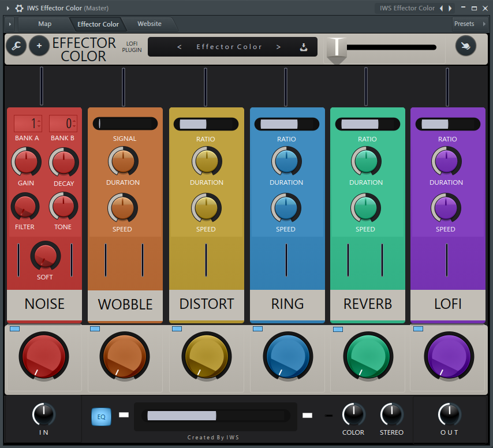Viewport: 493px width, 448px height.
Task: Click the REVERB RATIO slider
Action: pos(368,124)
